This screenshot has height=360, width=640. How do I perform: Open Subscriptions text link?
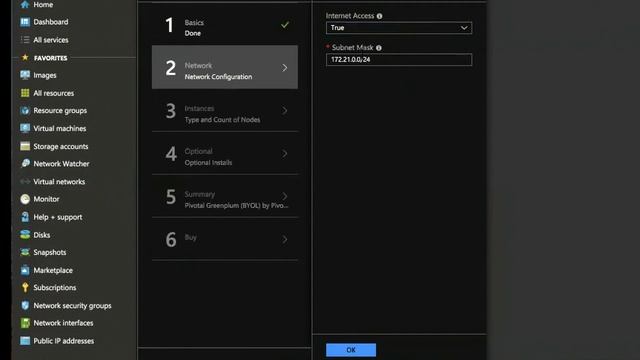coord(55,288)
